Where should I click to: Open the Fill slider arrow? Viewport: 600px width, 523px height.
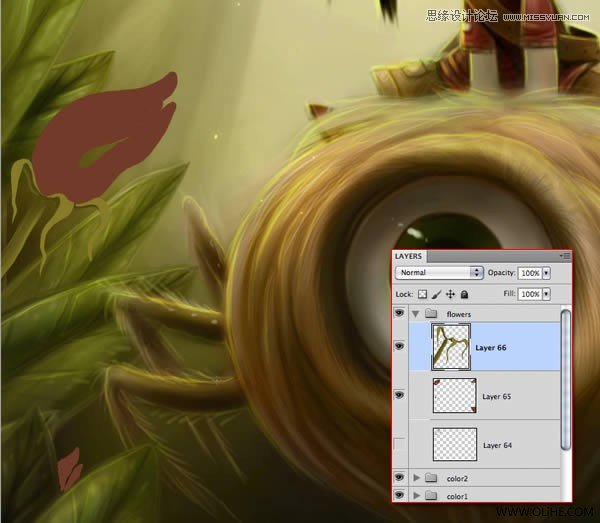(x=546, y=294)
